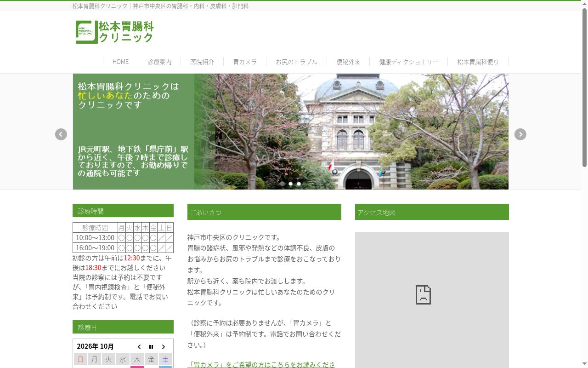Click the top tagline 松本胃腸科クリニック｜神戸市中央区
The image size is (588, 368).
[x=161, y=6]
